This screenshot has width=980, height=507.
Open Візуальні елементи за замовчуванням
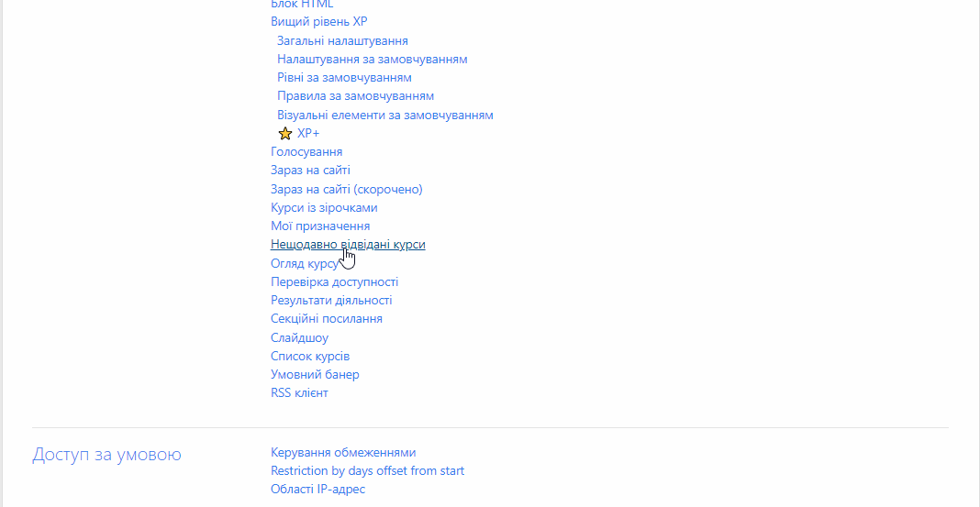(384, 116)
